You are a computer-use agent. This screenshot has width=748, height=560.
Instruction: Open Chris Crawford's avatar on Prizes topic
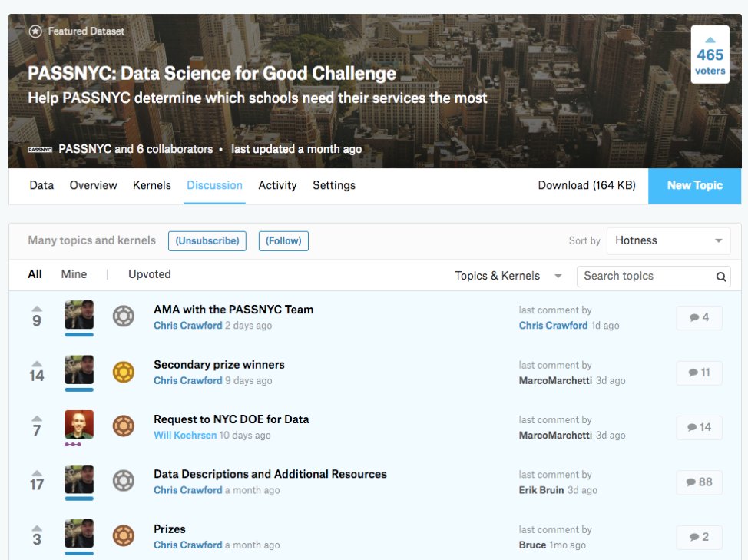click(x=79, y=534)
